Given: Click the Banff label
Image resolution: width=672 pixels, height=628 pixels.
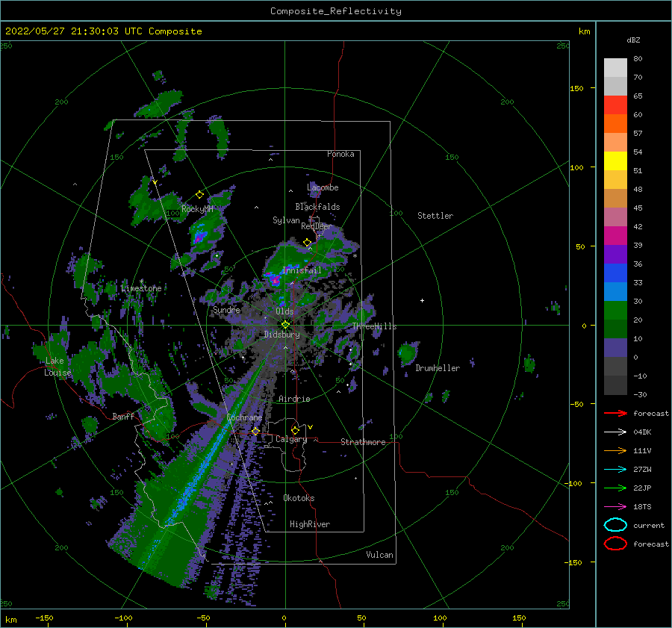Looking at the screenshot, I should (123, 416).
